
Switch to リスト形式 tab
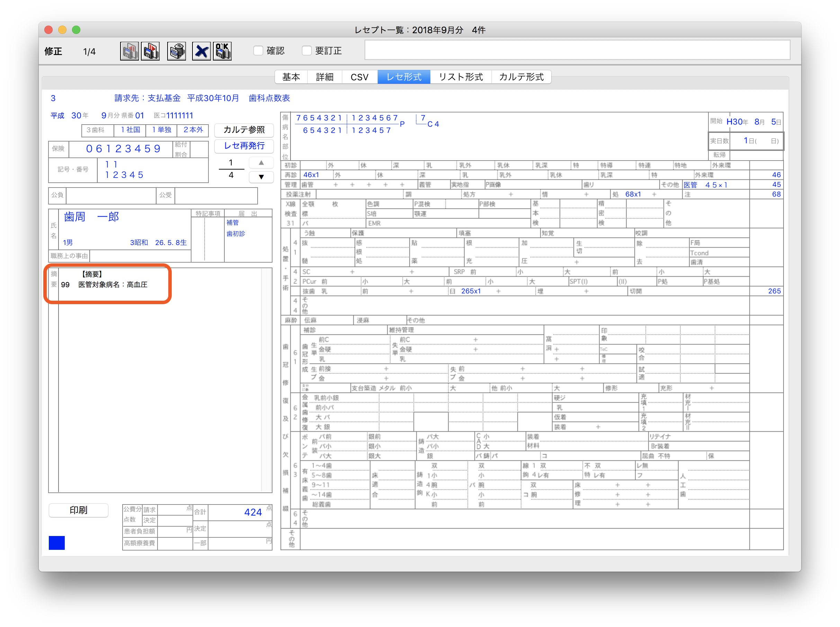[x=461, y=77]
